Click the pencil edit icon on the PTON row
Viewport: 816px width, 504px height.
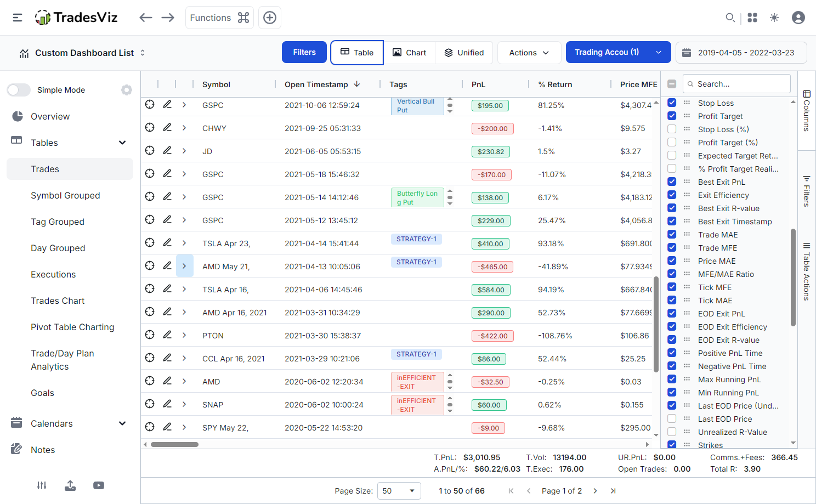click(167, 335)
